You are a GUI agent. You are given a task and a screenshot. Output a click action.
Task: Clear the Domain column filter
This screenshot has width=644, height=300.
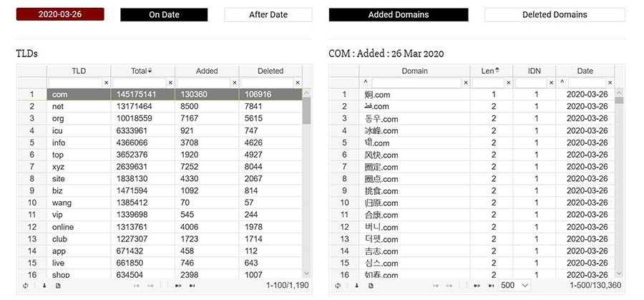click(466, 82)
